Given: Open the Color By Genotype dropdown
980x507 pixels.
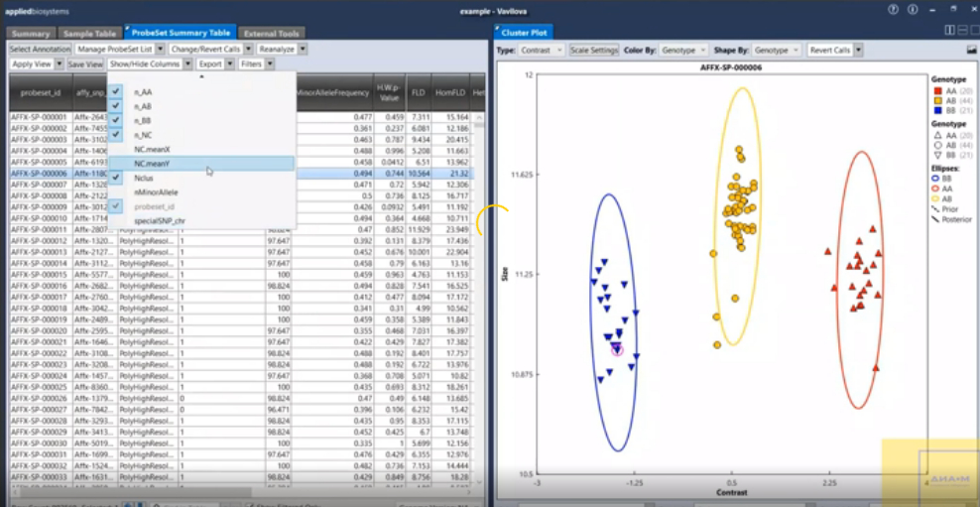Looking at the screenshot, I should click(683, 50).
